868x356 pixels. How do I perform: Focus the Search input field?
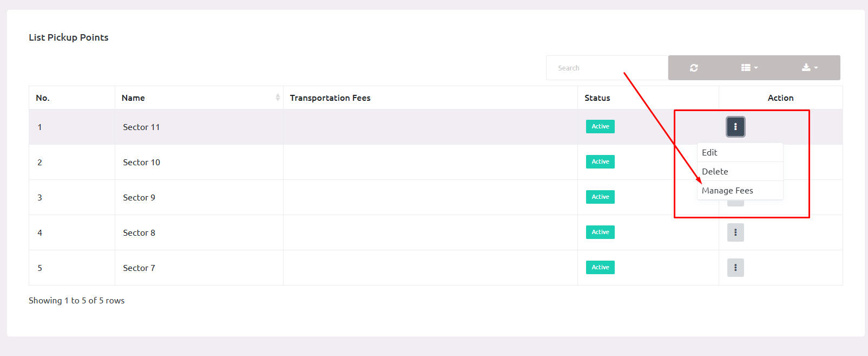pyautogui.click(x=606, y=68)
